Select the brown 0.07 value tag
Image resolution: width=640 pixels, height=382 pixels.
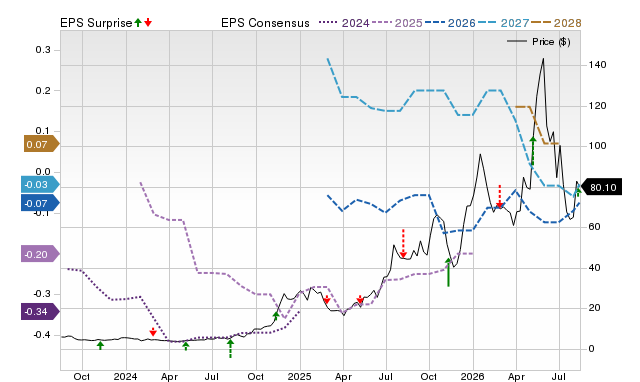point(42,144)
